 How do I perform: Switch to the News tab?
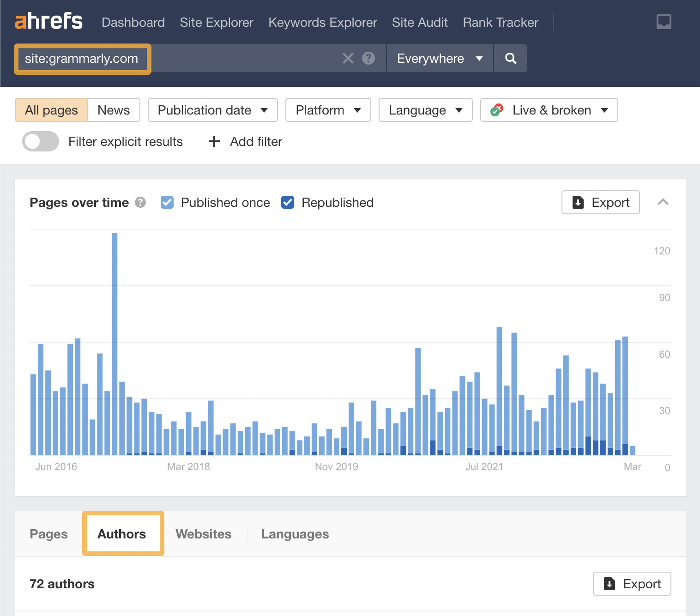(113, 110)
